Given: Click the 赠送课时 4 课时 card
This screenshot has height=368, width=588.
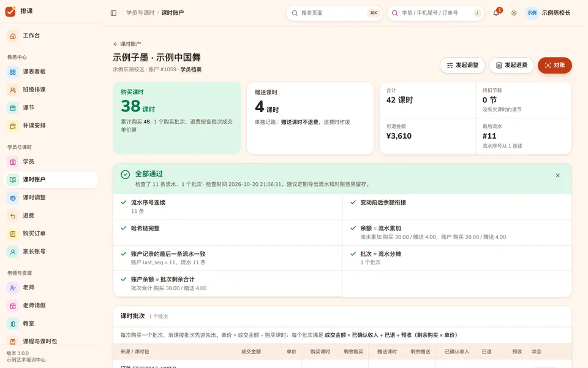Looking at the screenshot, I should 310,118.
